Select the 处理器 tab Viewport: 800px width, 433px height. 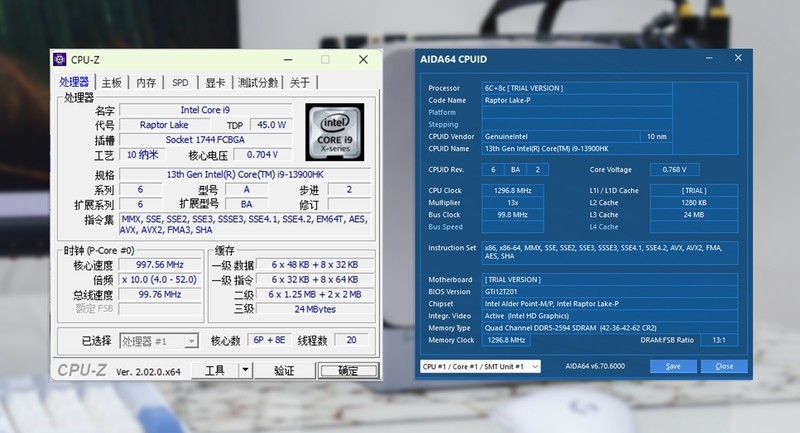(x=74, y=82)
